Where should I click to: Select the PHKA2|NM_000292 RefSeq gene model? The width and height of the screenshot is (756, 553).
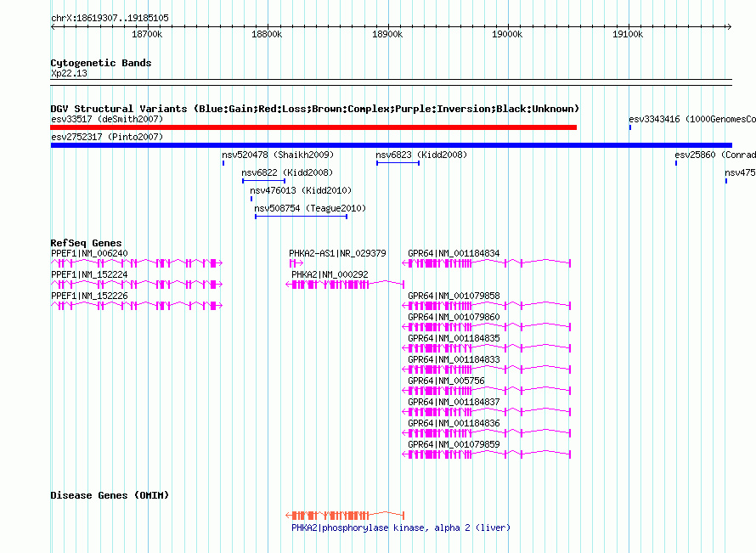coord(345,284)
